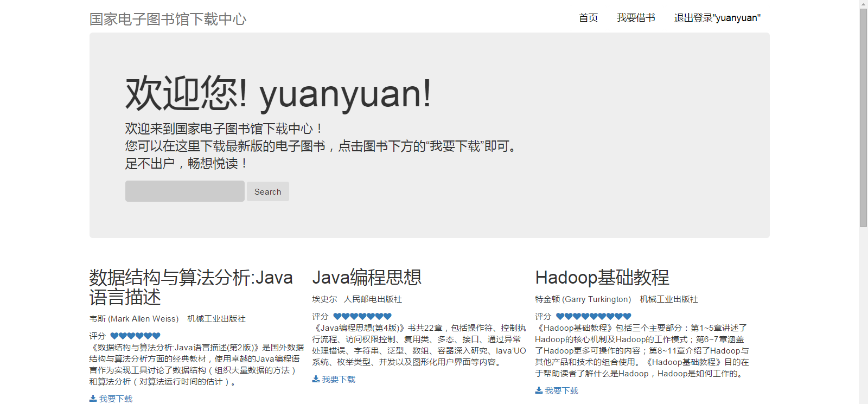Click the first rating heart of 数据结构与算法分析
Image resolution: width=868 pixels, height=404 pixels.
click(114, 336)
